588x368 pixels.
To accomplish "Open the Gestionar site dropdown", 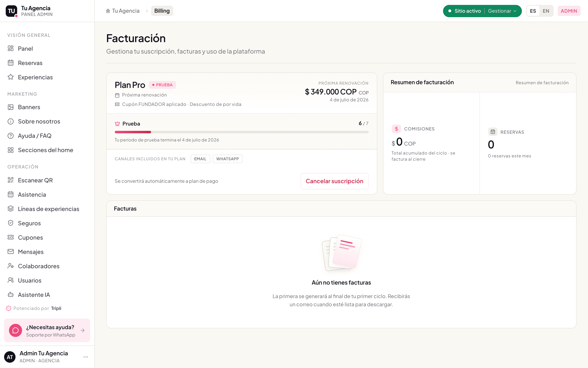I will (502, 11).
